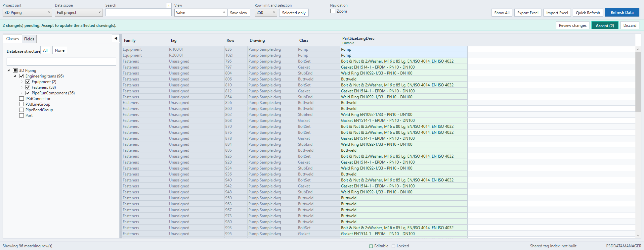This screenshot has height=250, width=644.
Task: Accept the 2 pending changes
Action: [x=605, y=25]
